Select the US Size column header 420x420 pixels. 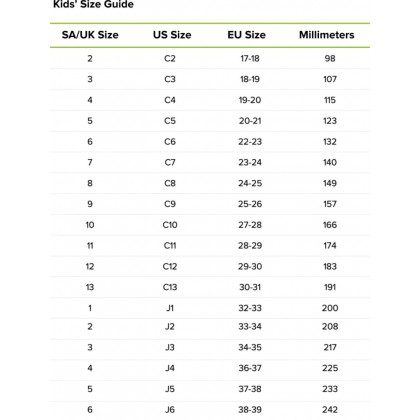tap(172, 35)
